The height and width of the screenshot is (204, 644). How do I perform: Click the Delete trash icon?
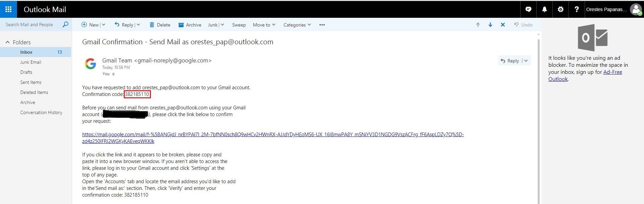152,25
